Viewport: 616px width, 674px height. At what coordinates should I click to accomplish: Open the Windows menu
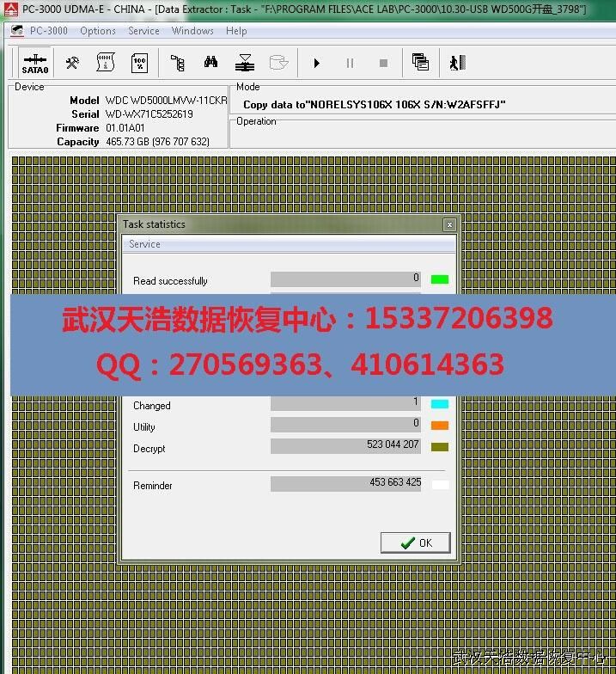(x=192, y=31)
